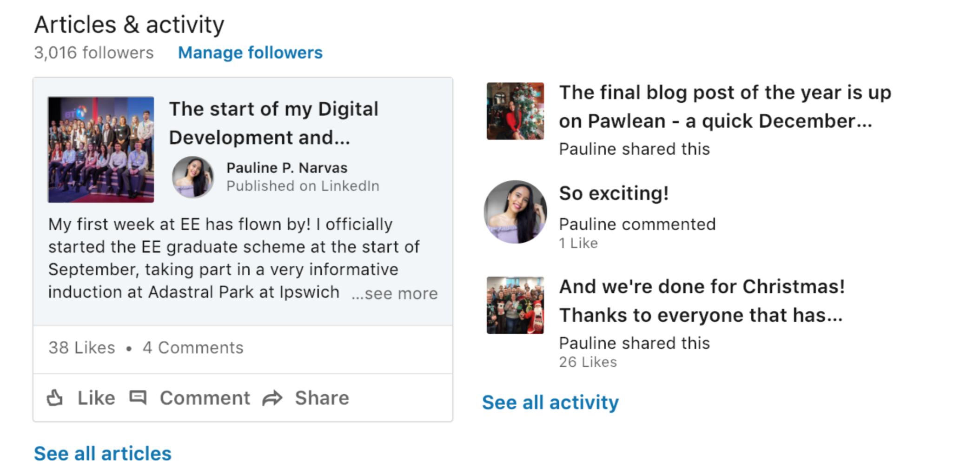Click the Comment speech bubble icon

coord(138,398)
